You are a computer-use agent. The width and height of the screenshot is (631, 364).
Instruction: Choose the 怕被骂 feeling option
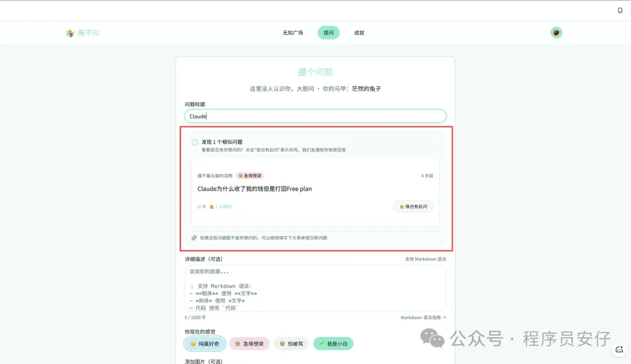[291, 344]
